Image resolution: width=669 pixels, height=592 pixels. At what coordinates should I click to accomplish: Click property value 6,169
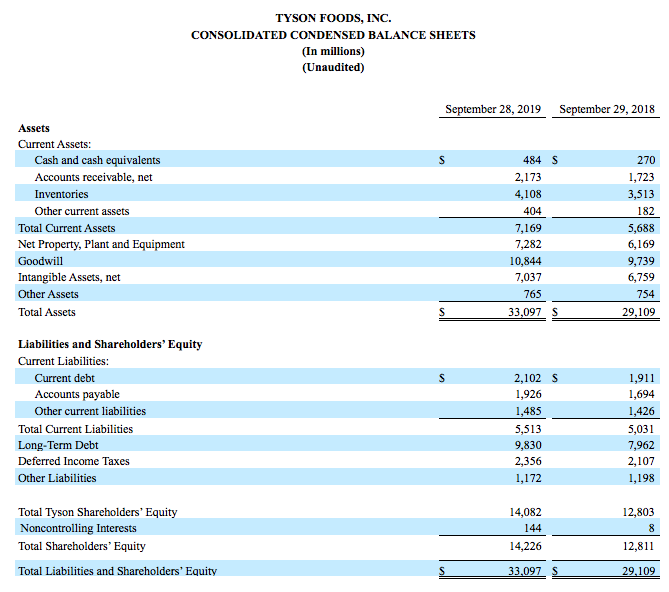[x=641, y=244]
